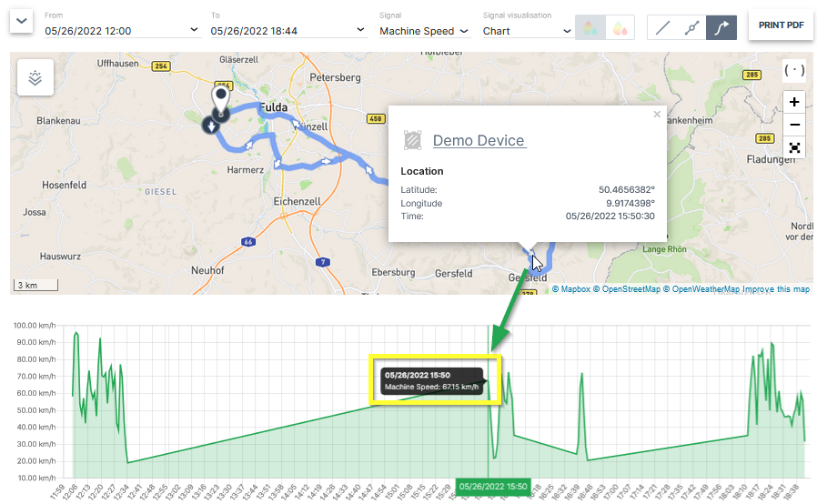Select the straight line style toggle
Screen dimensions: 817x504
pyautogui.click(x=661, y=27)
